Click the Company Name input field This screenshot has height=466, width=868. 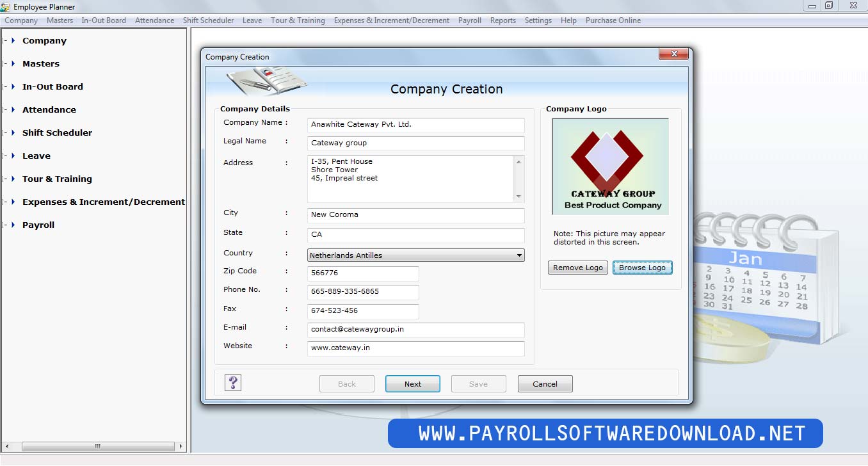click(416, 125)
